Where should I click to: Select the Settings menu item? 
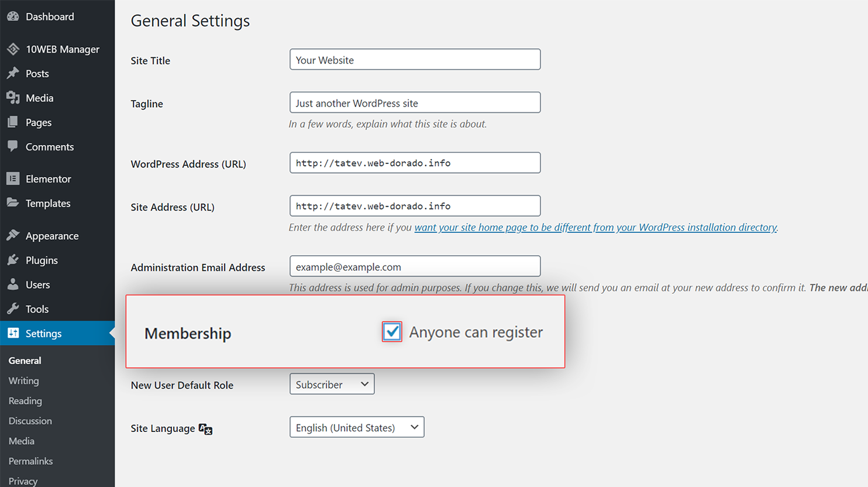click(x=57, y=333)
